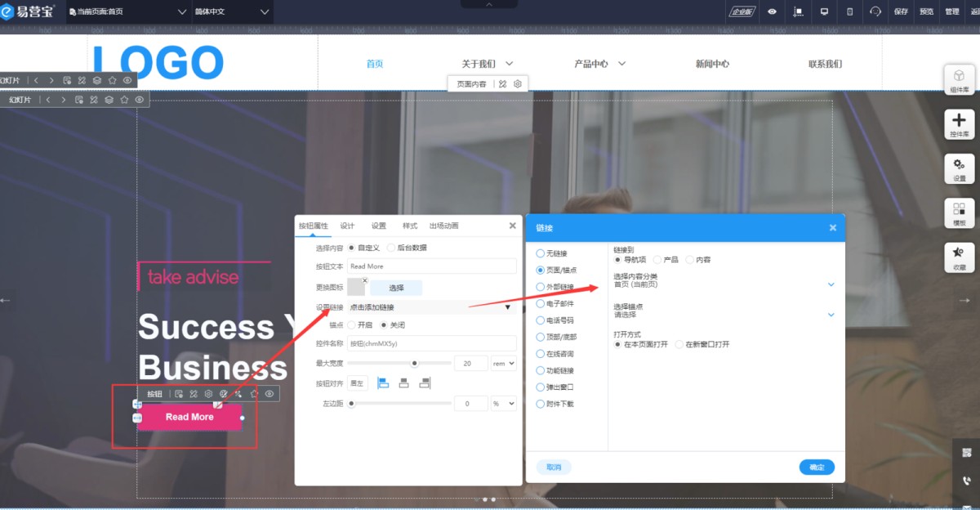Toggle eye visibility in 按钮 toolbar
The width and height of the screenshot is (980, 510).
point(269,394)
